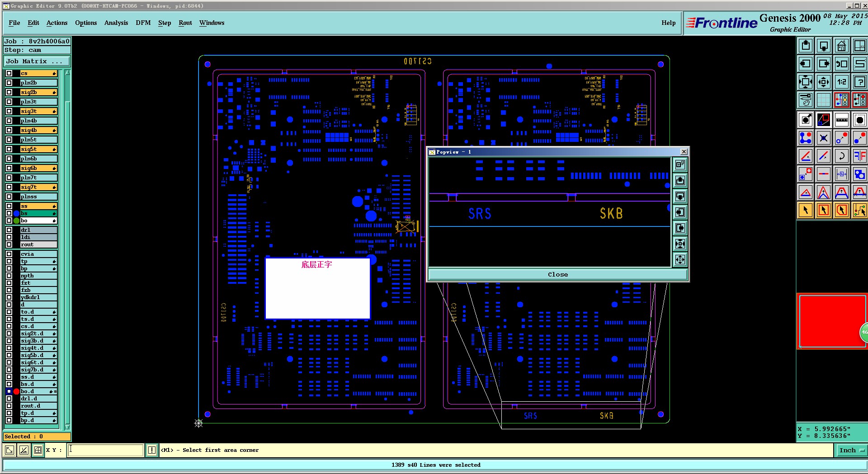This screenshot has height=474, width=868.
Task: Click the bottom zoom icon in Popview toolbar
Action: click(x=680, y=260)
